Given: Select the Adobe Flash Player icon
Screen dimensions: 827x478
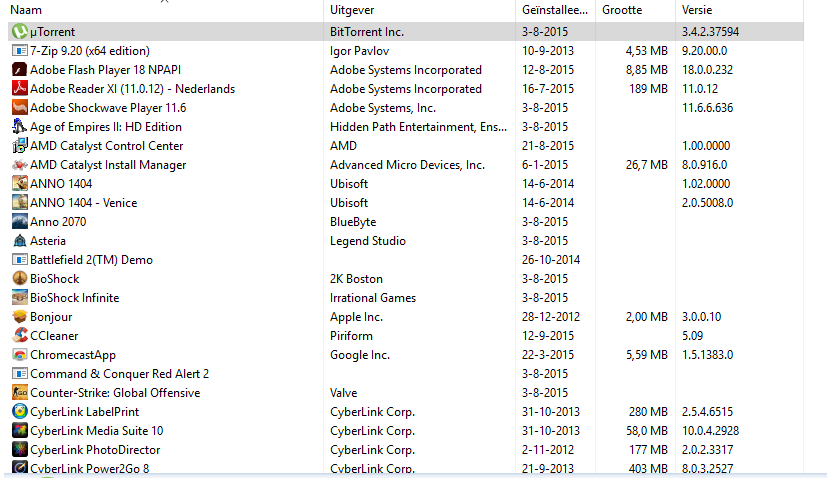Looking at the screenshot, I should [20, 70].
